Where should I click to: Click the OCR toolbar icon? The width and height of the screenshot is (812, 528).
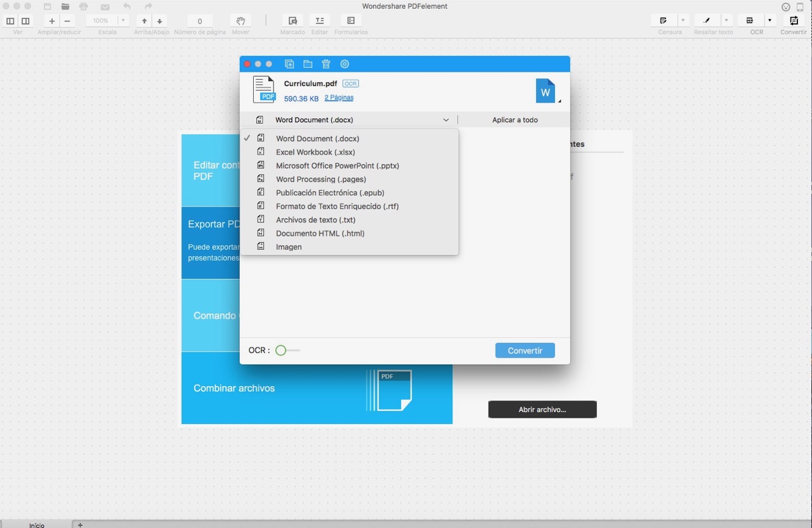(750, 21)
